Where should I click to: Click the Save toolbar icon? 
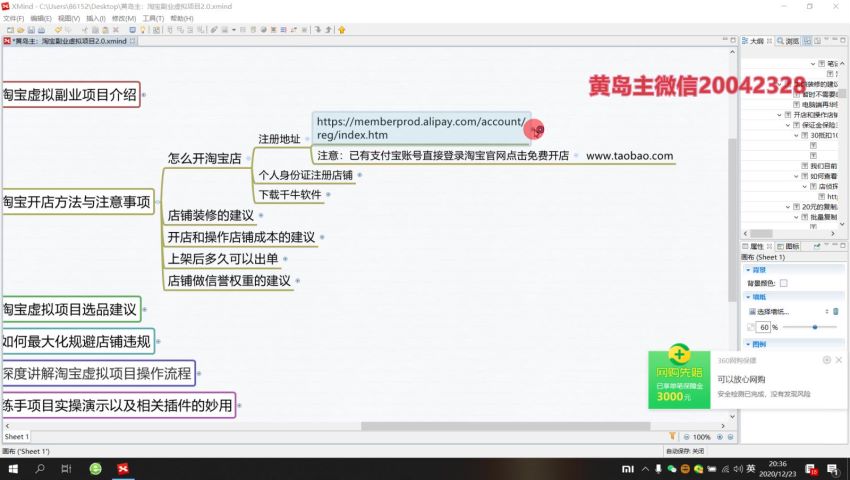click(x=31, y=30)
